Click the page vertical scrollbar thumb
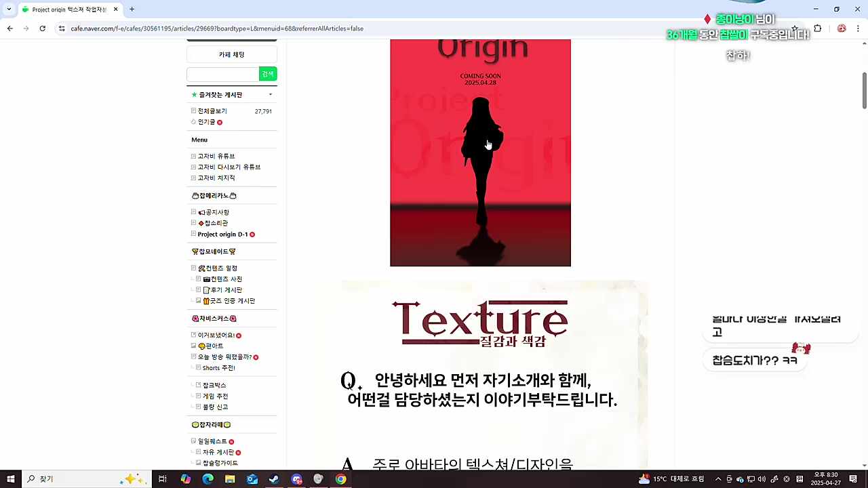Image resolution: width=868 pixels, height=488 pixels. coord(865,90)
